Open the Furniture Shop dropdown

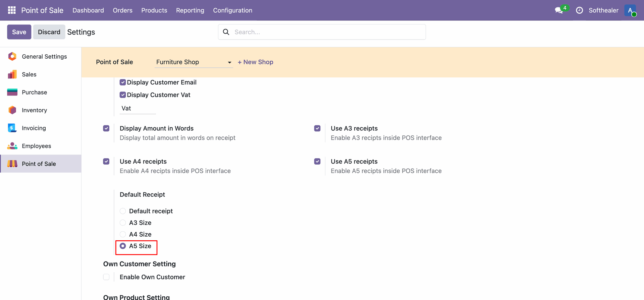(x=194, y=62)
